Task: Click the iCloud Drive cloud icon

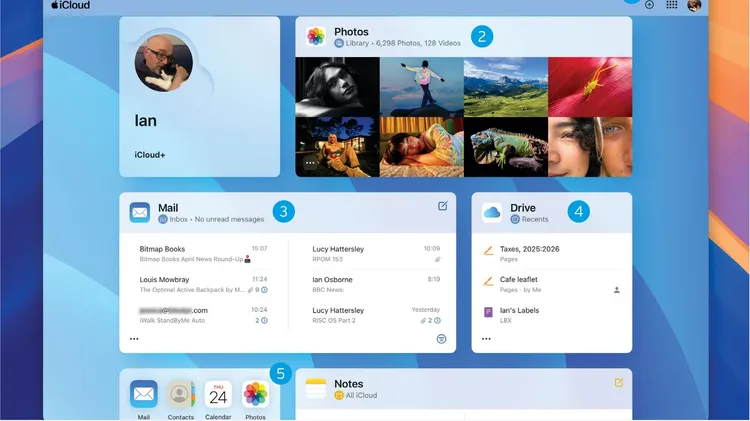Action: [492, 212]
